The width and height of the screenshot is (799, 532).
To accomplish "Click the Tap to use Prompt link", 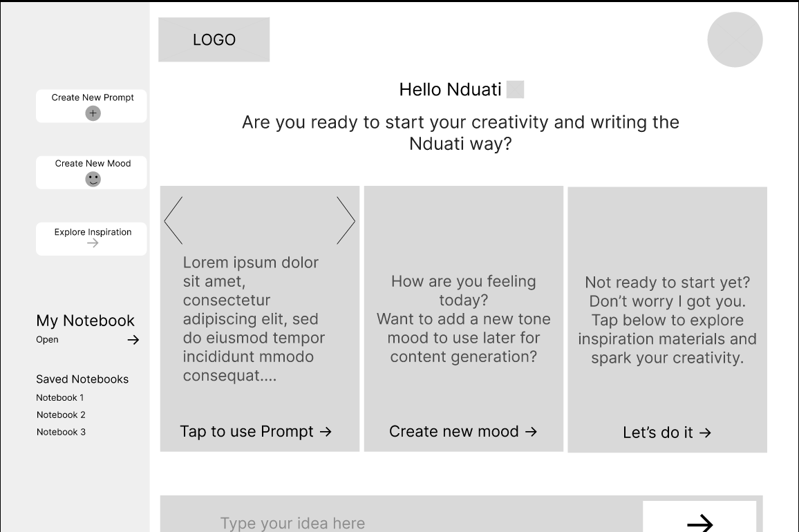I will (x=256, y=432).
